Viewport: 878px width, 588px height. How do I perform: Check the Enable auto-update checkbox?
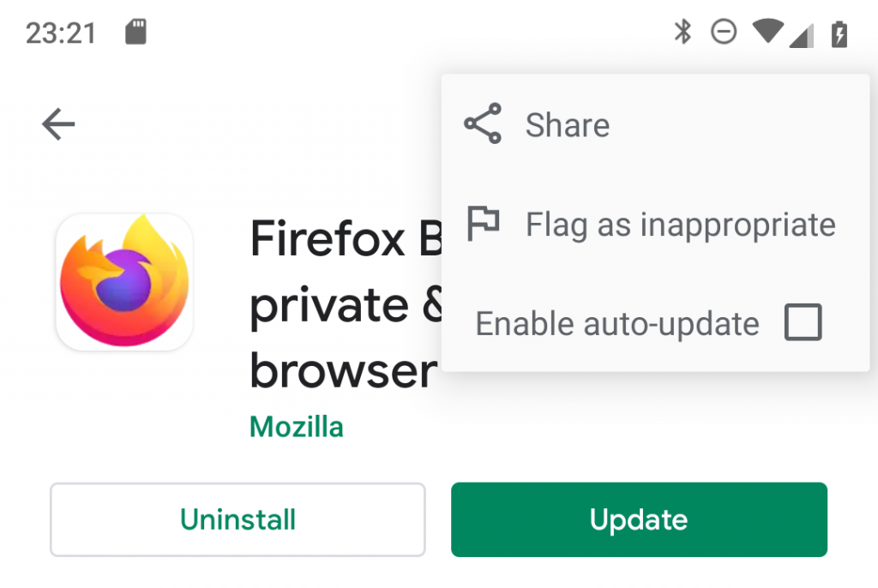pyautogui.click(x=803, y=322)
